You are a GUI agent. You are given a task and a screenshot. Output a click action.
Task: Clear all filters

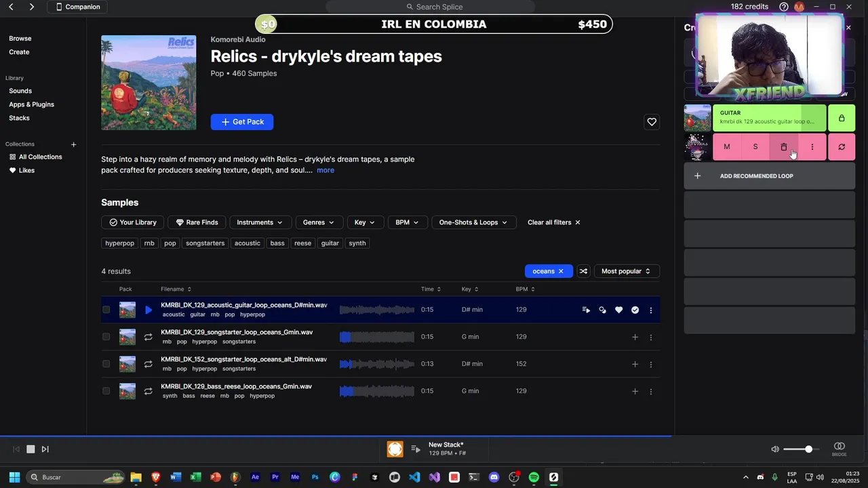pos(554,222)
